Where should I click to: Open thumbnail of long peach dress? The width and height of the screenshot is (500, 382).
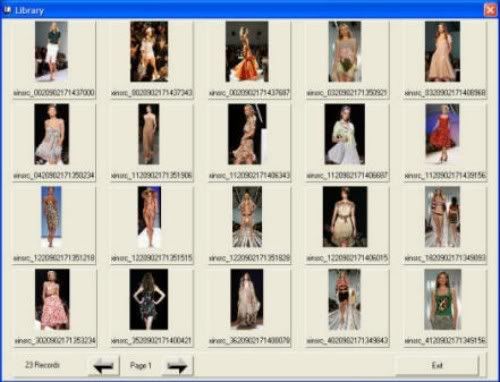coord(442,51)
